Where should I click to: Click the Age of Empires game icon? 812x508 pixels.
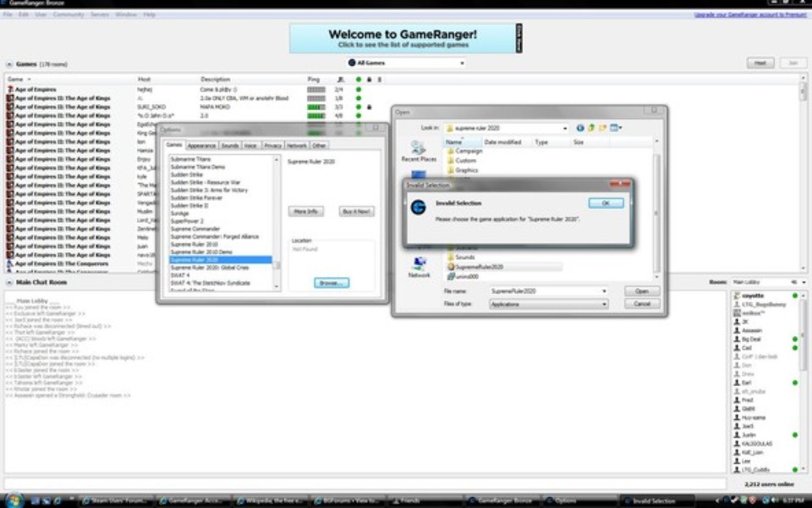pos(10,88)
